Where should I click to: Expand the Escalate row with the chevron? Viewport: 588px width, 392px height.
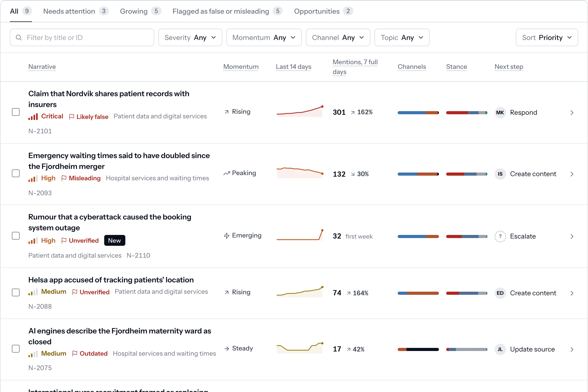click(x=572, y=236)
